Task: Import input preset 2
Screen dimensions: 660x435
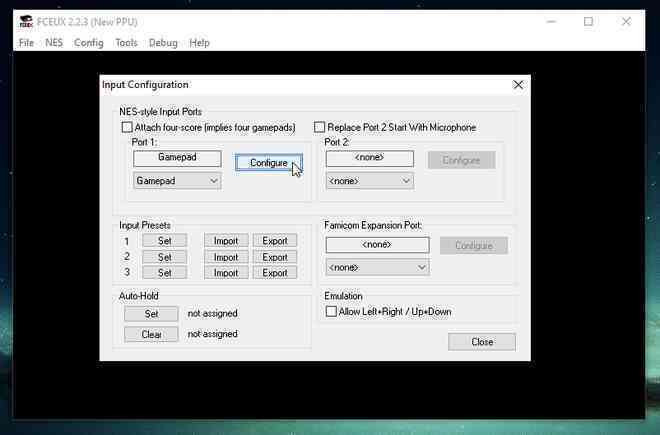Action: [x=226, y=257]
